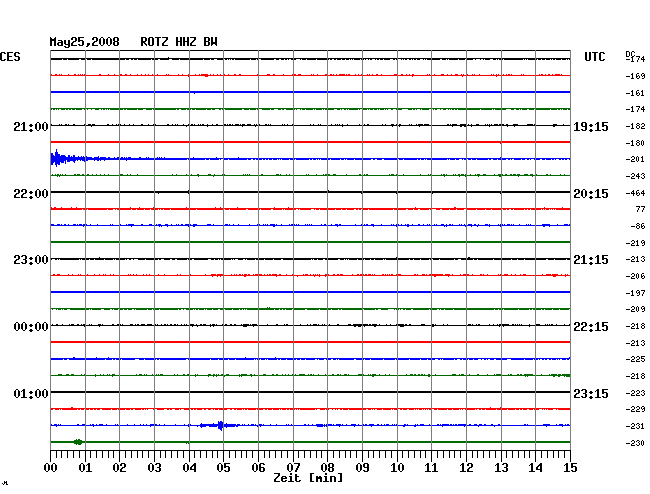Click minute tick label "06" on axis
Image resolution: width=650 pixels, height=494 pixels.
[x=258, y=468]
